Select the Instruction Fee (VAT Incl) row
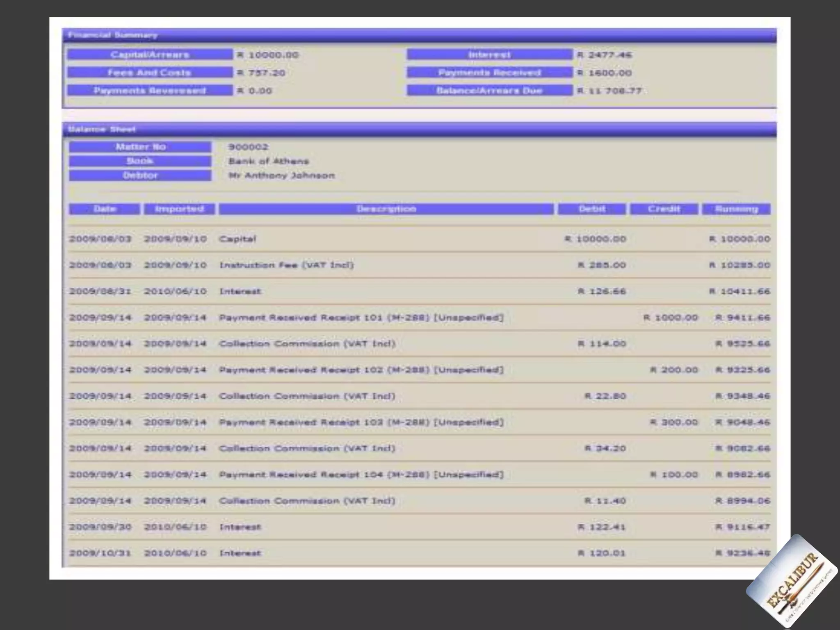 (x=286, y=265)
